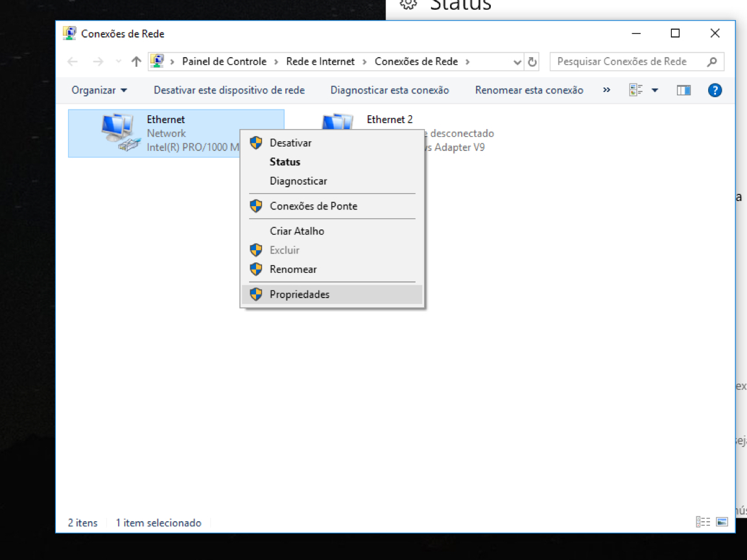
Task: Go up one folder level arrow
Action: tap(136, 62)
